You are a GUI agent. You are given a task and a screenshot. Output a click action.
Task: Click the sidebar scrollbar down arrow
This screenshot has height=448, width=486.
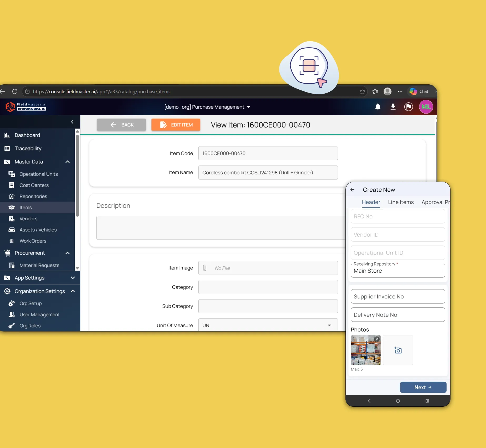click(77, 268)
